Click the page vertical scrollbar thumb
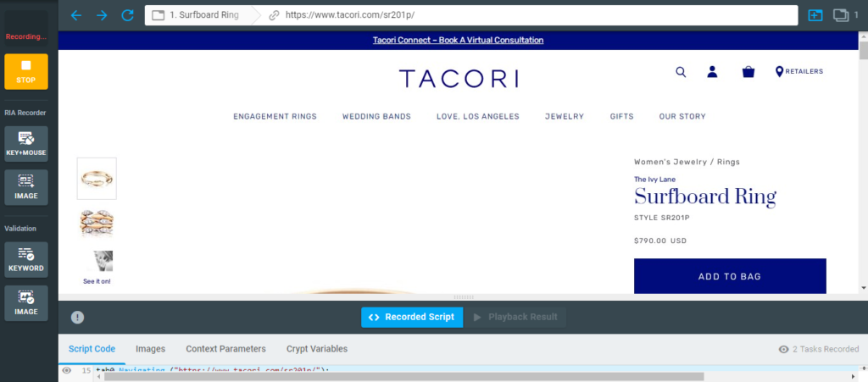This screenshot has width=868, height=382. pyautogui.click(x=864, y=50)
